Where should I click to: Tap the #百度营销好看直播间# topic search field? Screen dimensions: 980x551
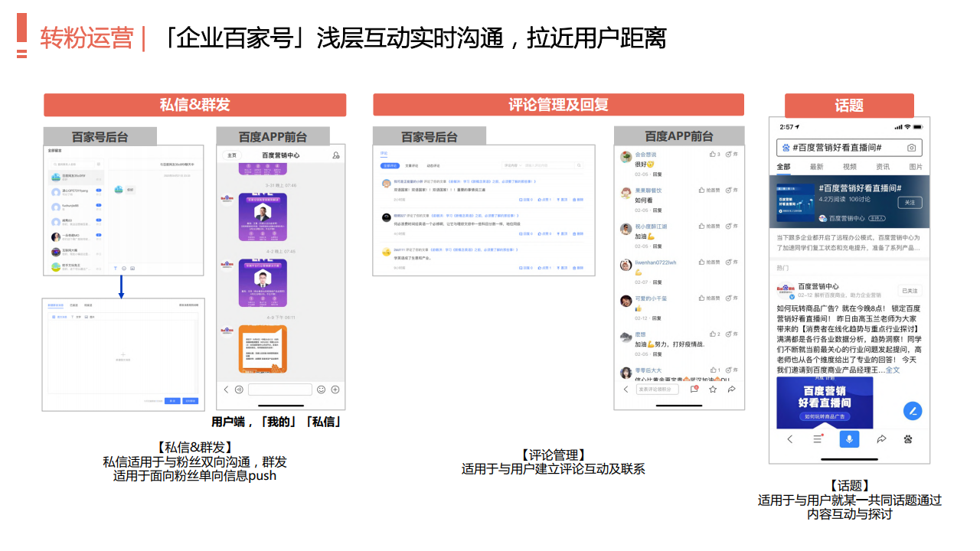tap(849, 148)
